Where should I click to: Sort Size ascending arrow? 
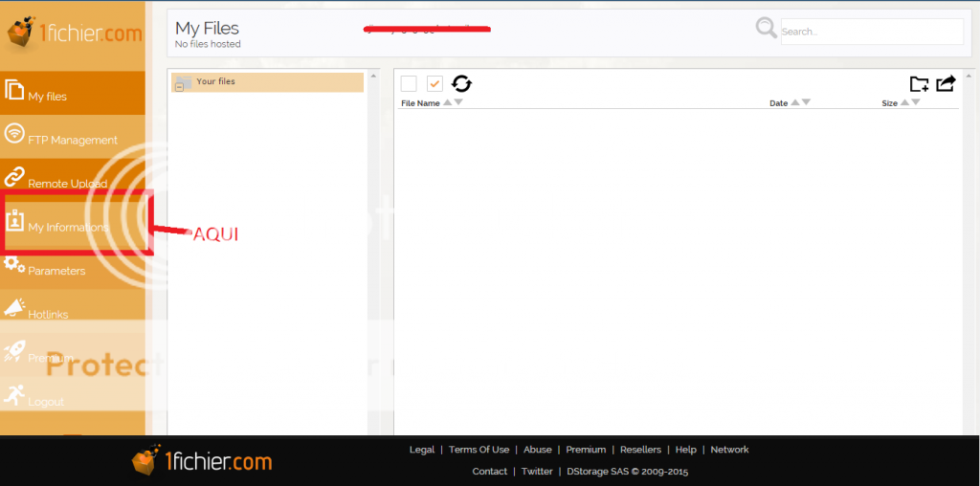[x=903, y=102]
